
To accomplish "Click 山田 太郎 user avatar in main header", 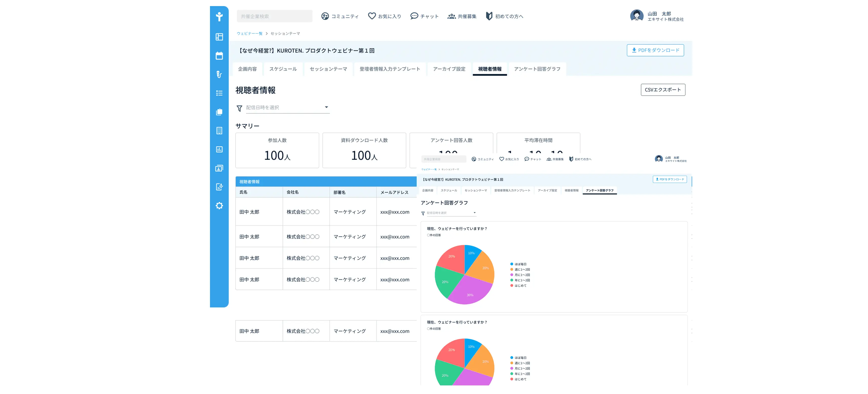I will point(637,16).
